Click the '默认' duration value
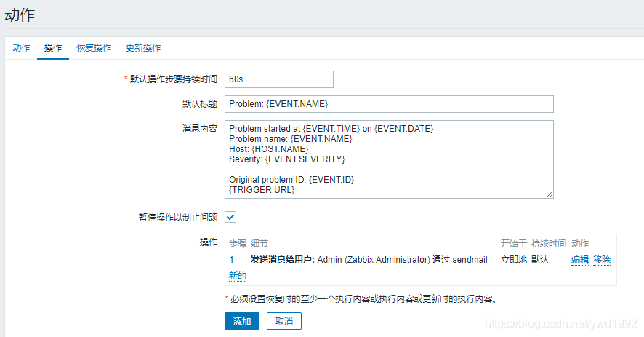644x337 pixels. (540, 260)
